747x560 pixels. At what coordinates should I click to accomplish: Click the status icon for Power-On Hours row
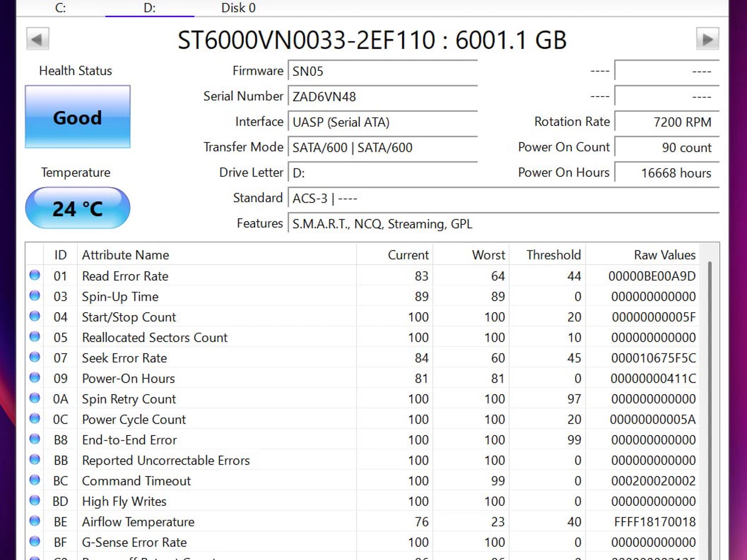[x=35, y=377]
